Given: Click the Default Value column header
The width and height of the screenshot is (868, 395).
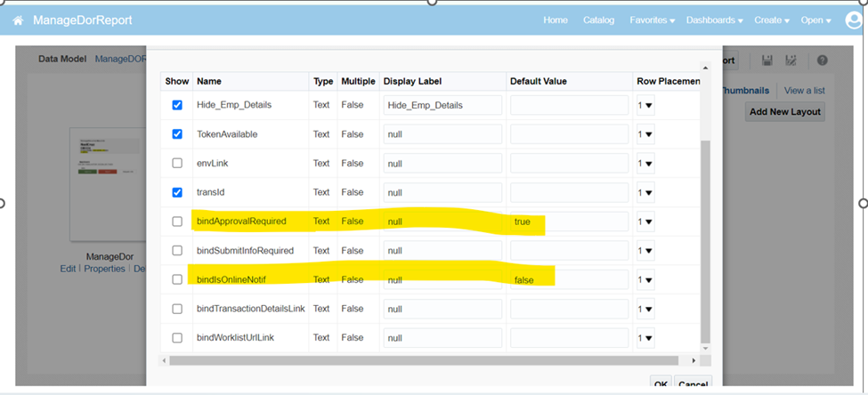Looking at the screenshot, I should click(x=570, y=81).
